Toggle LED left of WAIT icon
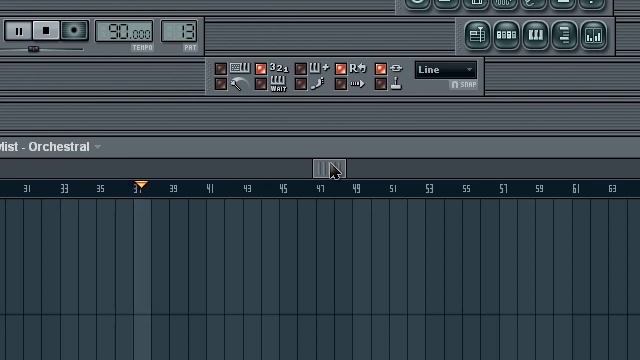Image resolution: width=640 pixels, height=360 pixels. 260,84
